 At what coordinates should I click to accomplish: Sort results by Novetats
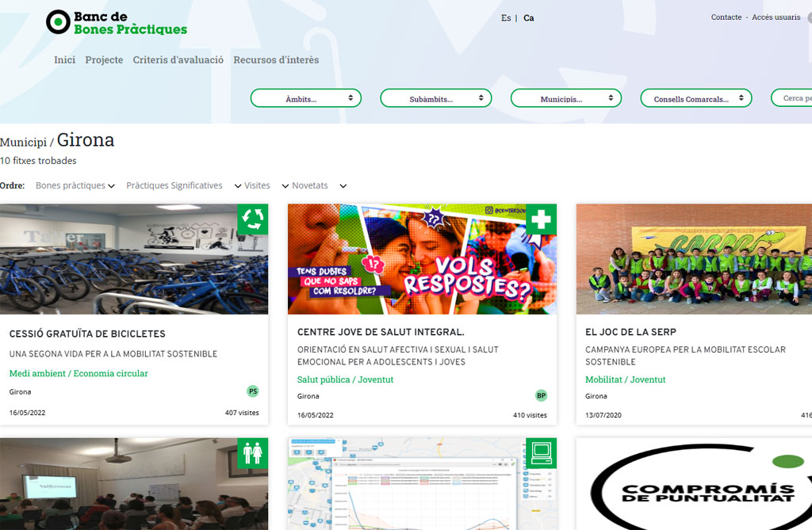[x=310, y=185]
